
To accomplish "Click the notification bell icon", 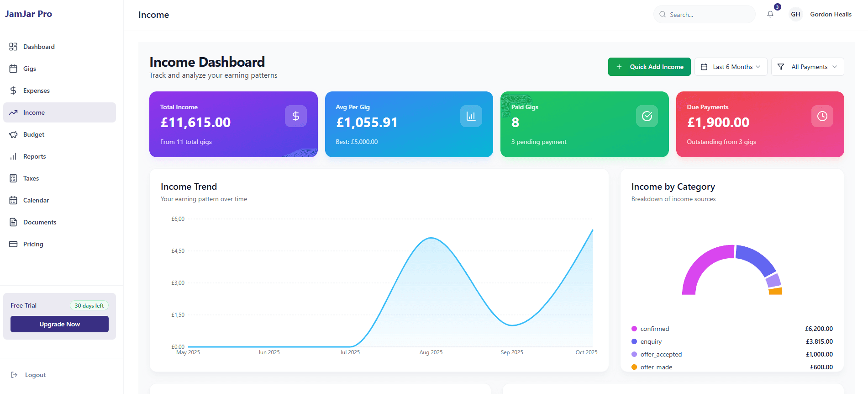I will click(770, 14).
